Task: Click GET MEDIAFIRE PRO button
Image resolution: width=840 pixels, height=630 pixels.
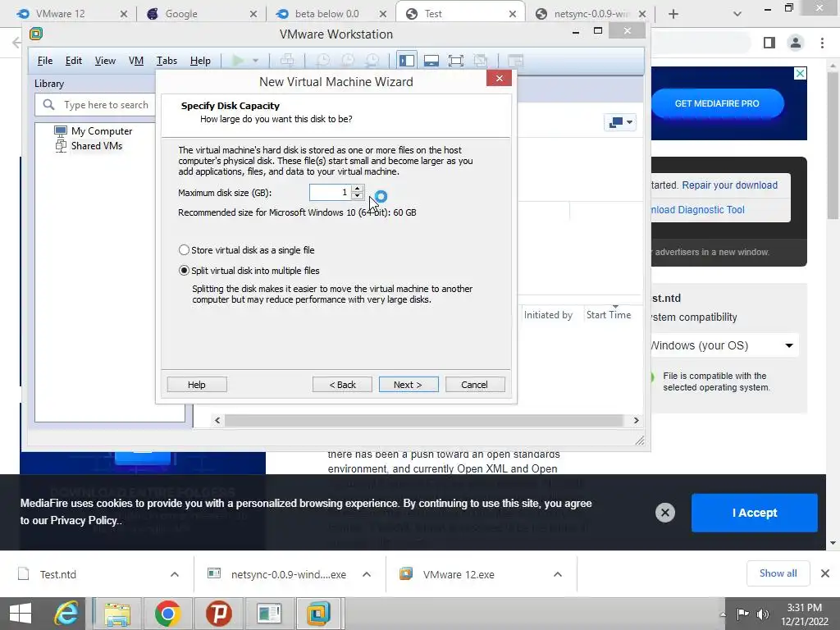Action: click(717, 103)
